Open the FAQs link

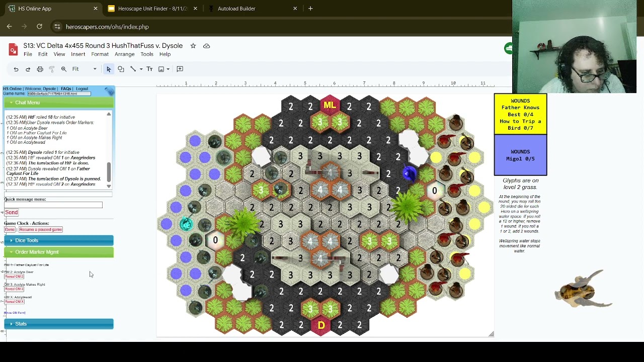tap(66, 89)
